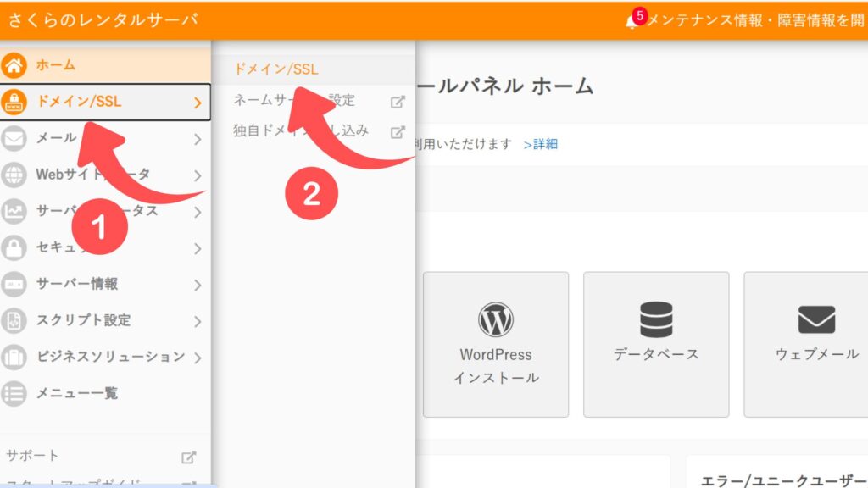Open the WordPress インストール tile

coord(495,344)
